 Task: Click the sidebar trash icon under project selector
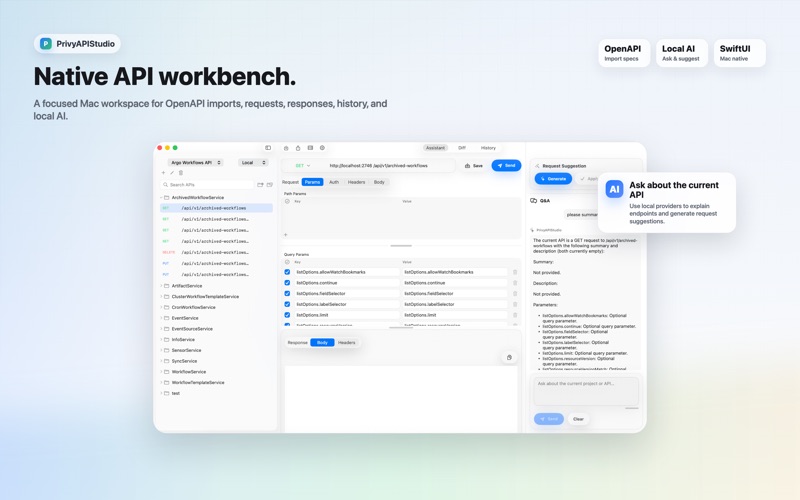[181, 173]
